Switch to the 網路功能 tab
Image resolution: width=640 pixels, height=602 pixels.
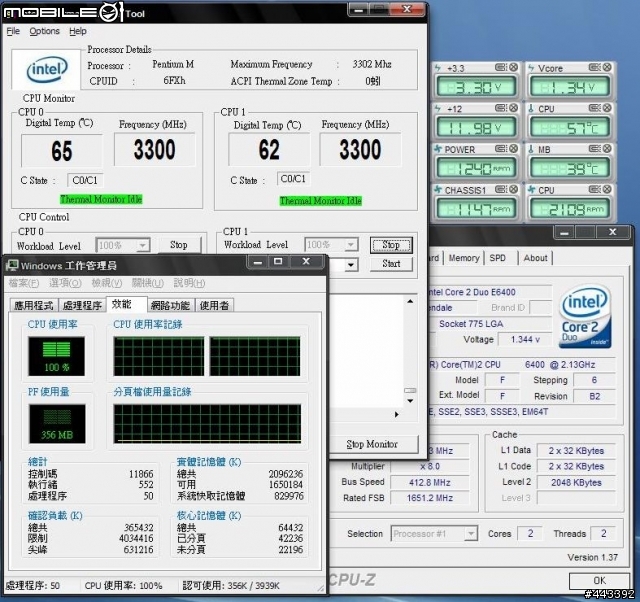(170, 306)
